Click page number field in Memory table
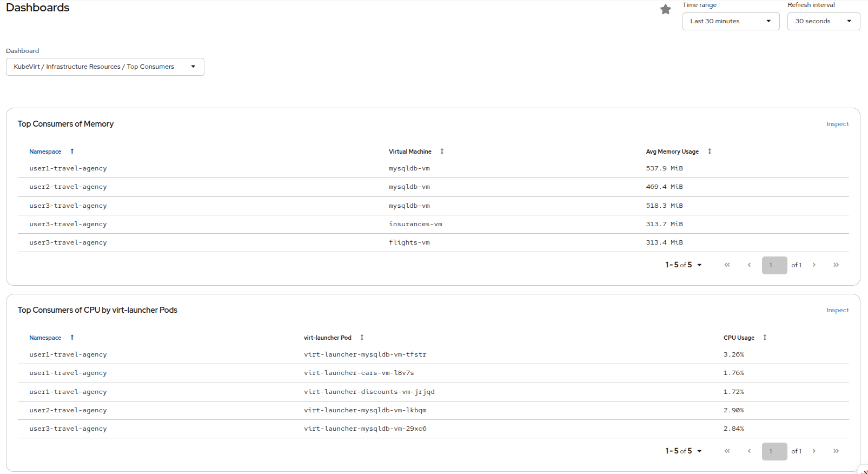This screenshot has width=868, height=474. [x=774, y=265]
